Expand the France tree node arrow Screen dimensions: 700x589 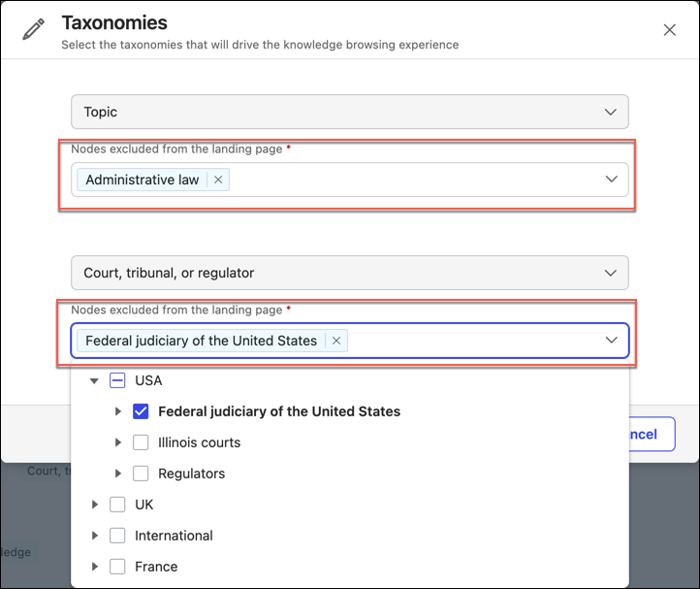[94, 567]
